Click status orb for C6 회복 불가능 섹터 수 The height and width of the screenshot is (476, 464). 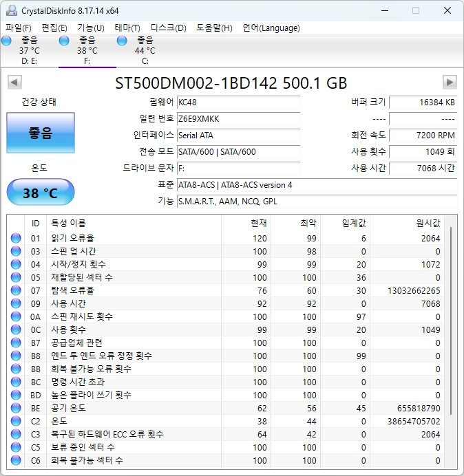[x=16, y=460]
